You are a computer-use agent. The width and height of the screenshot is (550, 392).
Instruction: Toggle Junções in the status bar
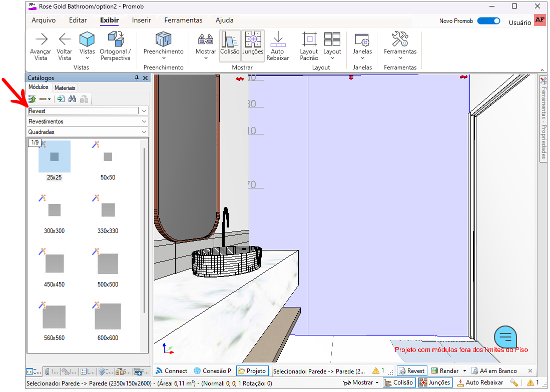click(435, 383)
